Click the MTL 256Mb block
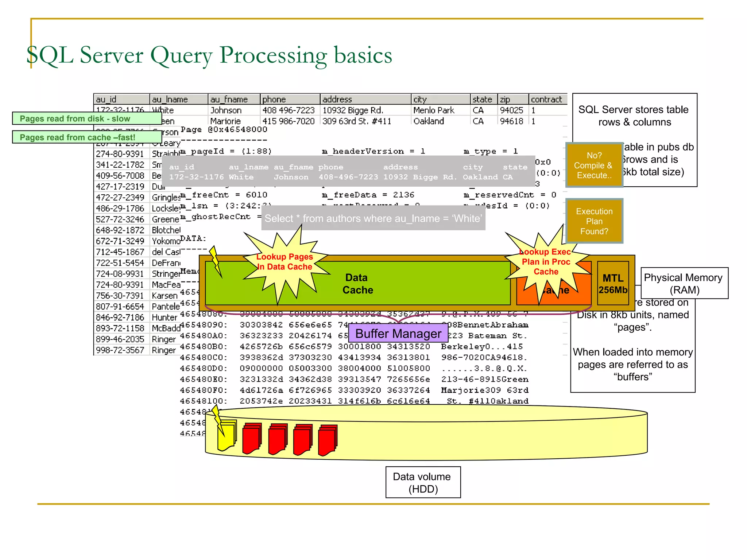 [613, 284]
